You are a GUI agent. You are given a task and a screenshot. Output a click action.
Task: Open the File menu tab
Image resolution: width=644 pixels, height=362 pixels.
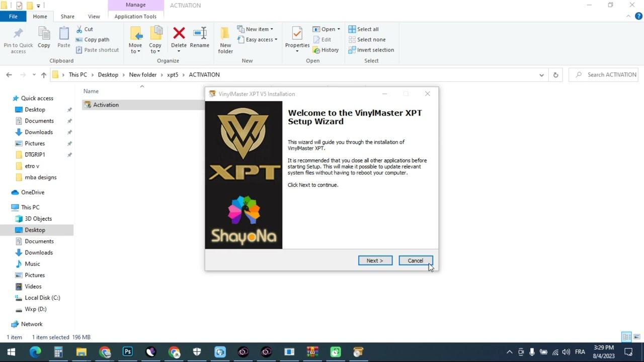tap(13, 17)
